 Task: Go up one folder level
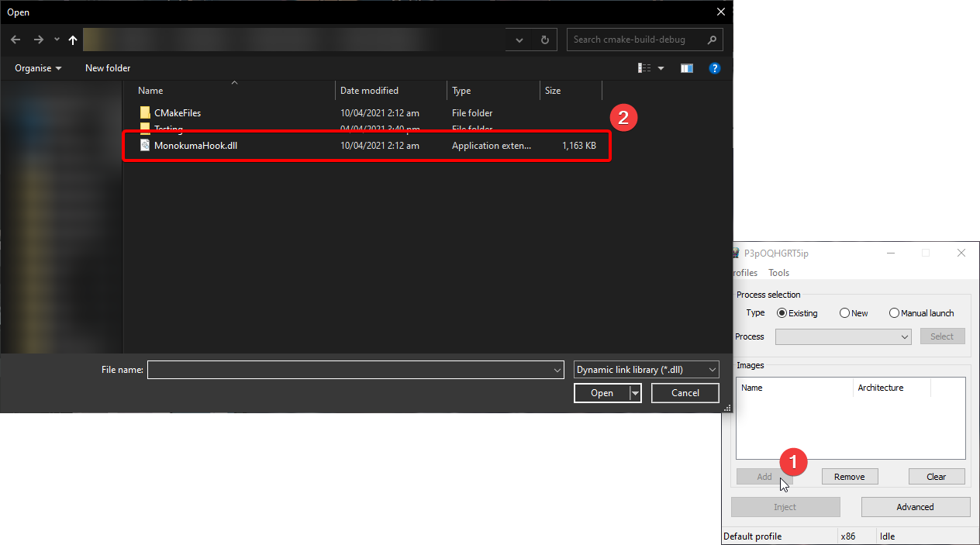point(72,40)
